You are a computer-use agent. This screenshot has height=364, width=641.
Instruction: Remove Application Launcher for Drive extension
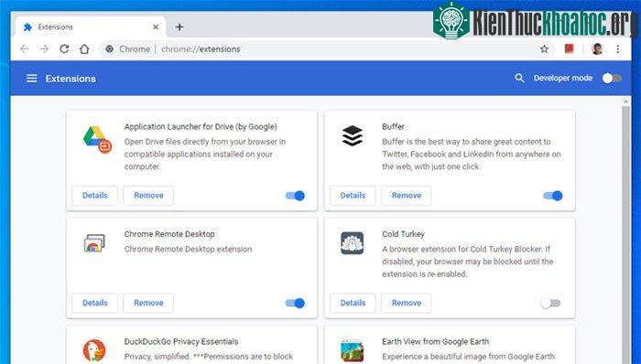coord(148,196)
